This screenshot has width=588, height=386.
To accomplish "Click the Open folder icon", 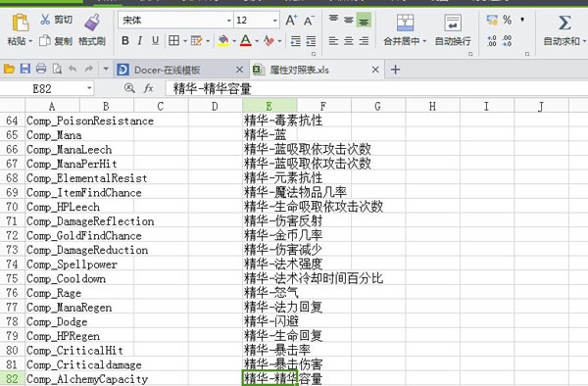I will pos(9,69).
